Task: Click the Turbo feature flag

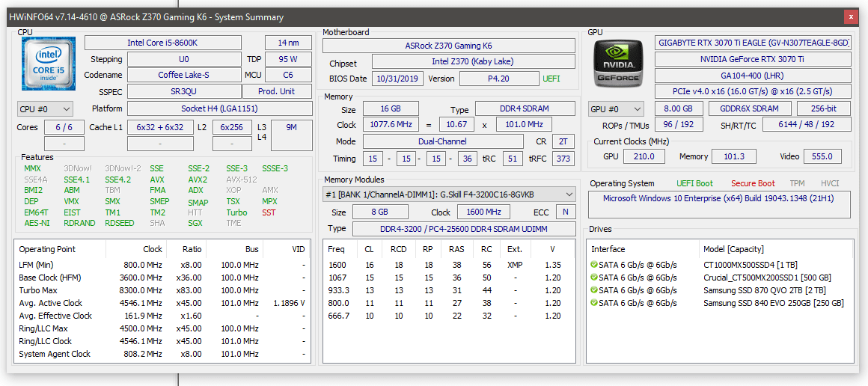Action: 236,212
